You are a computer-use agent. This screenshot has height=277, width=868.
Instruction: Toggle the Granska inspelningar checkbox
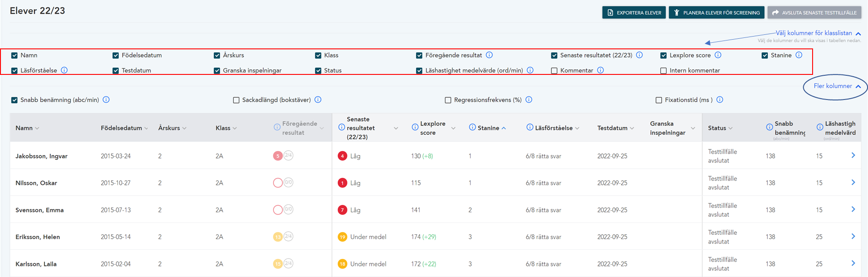217,70
